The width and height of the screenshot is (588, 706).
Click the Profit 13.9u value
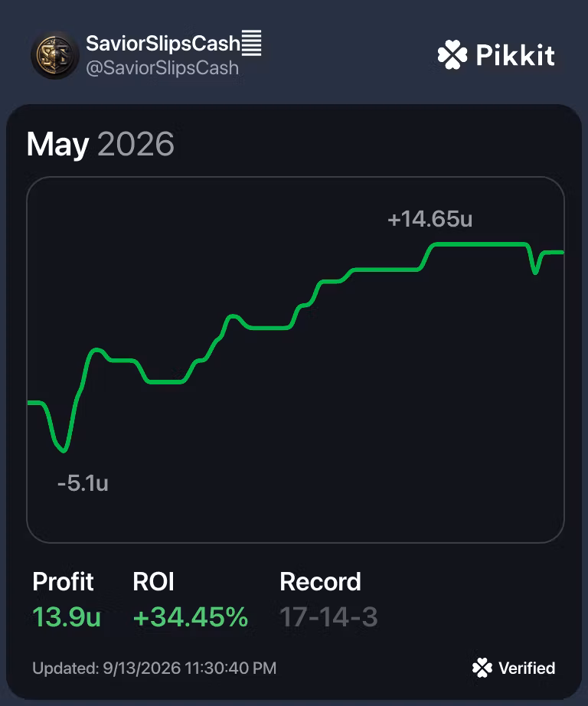coord(67,616)
